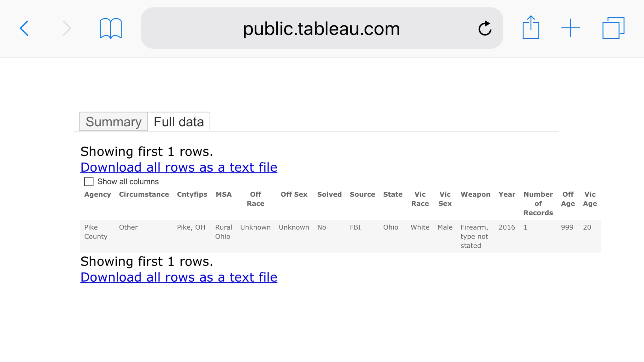Screen dimensions: 644x362
Task: Click the Number of Records header
Action: click(x=538, y=204)
